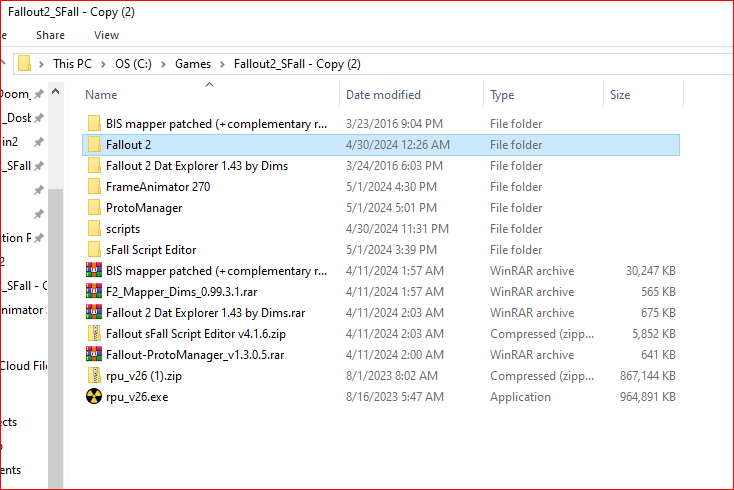
Task: Select 'Fallout 2 Dat Explorer 1.43 by Dims' folder name
Action: tap(197, 166)
